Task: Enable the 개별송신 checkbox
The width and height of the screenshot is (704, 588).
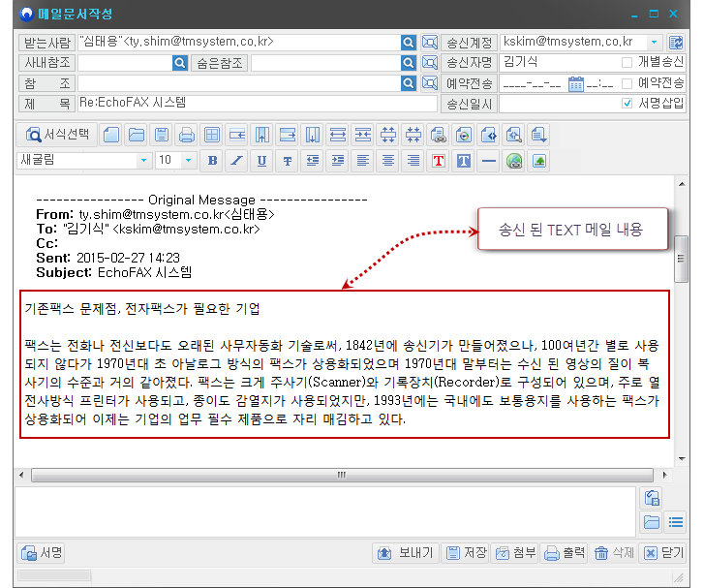Action: click(x=627, y=62)
